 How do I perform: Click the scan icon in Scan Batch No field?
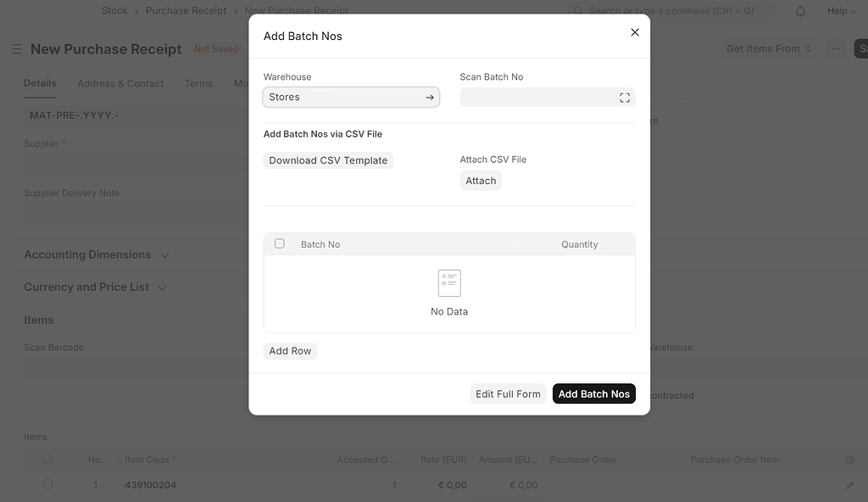[x=625, y=97]
